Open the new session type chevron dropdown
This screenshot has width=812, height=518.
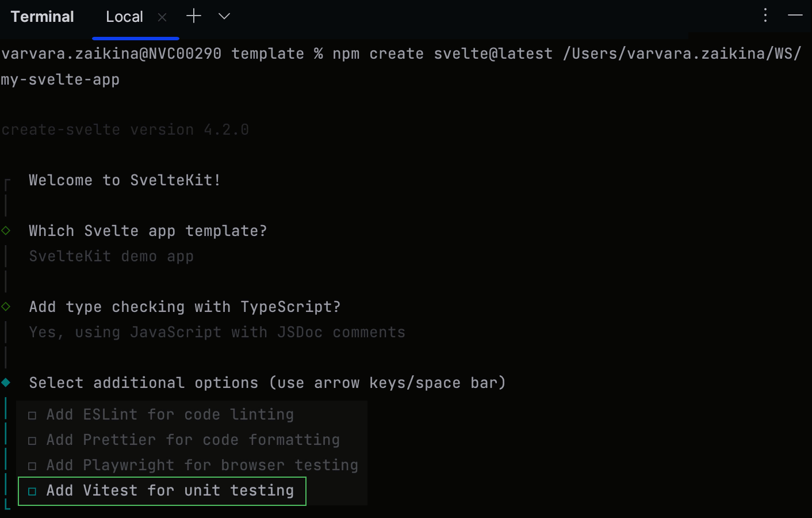tap(223, 16)
